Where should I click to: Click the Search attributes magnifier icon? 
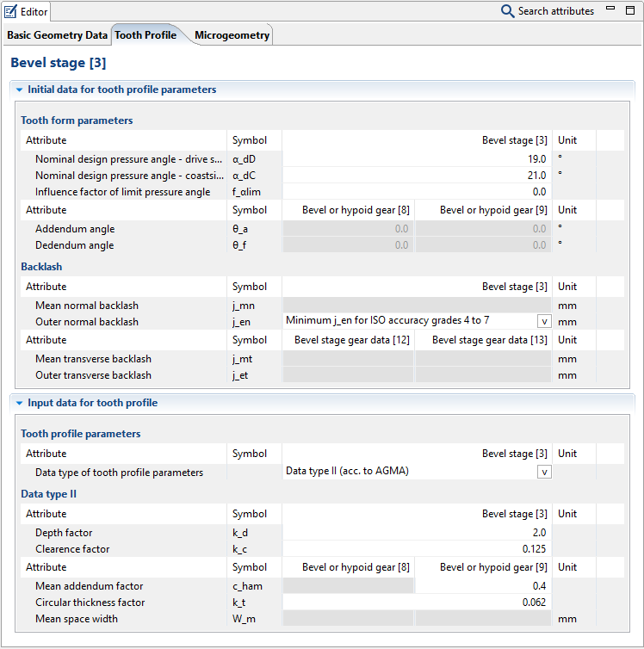tap(508, 11)
